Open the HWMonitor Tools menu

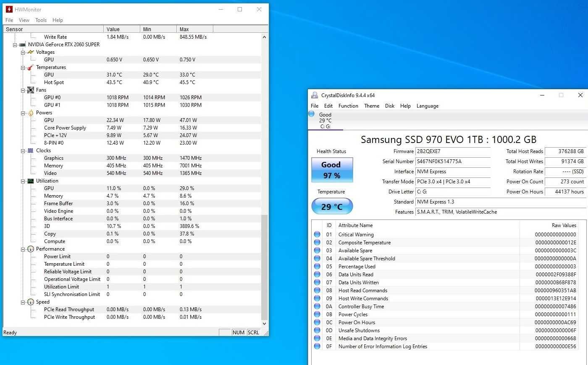coord(41,20)
